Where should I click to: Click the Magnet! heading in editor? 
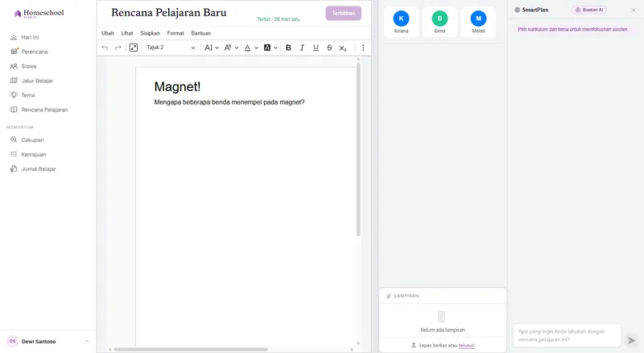tap(177, 87)
